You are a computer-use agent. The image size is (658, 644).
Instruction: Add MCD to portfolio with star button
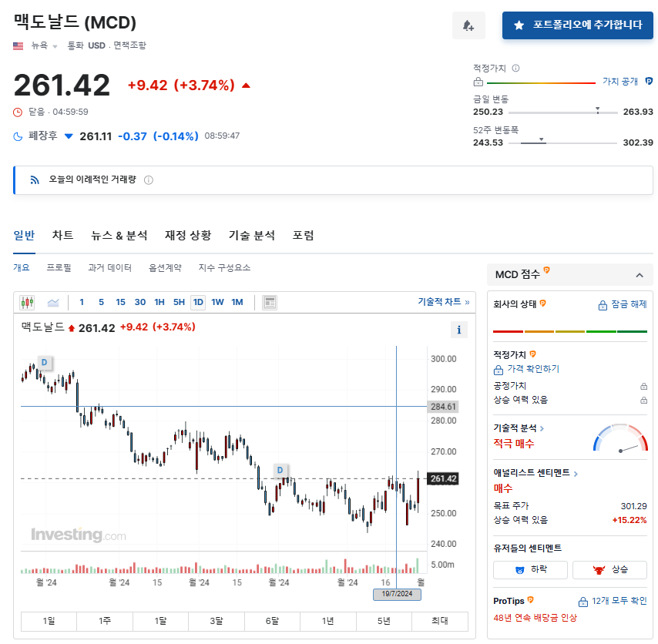tap(577, 25)
